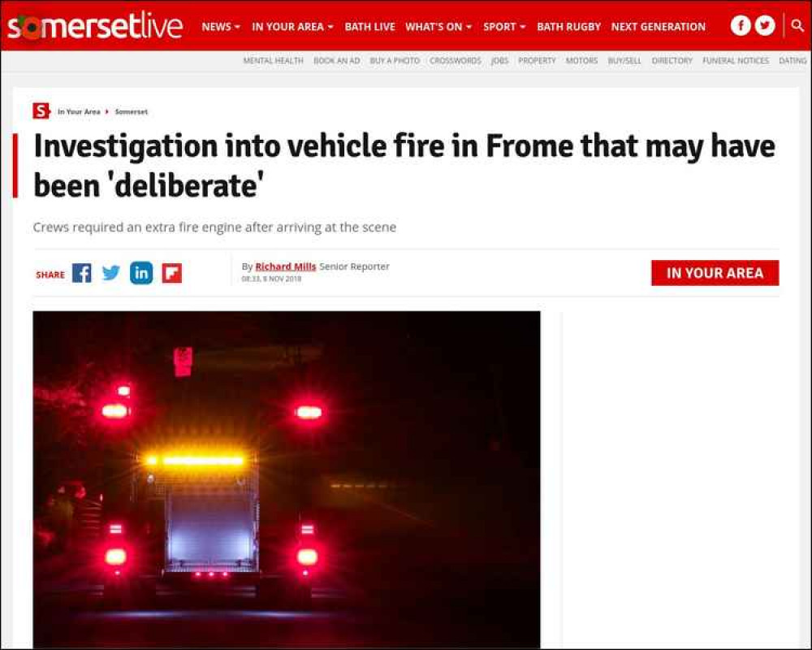Open the Bath Live menu item

point(369,27)
